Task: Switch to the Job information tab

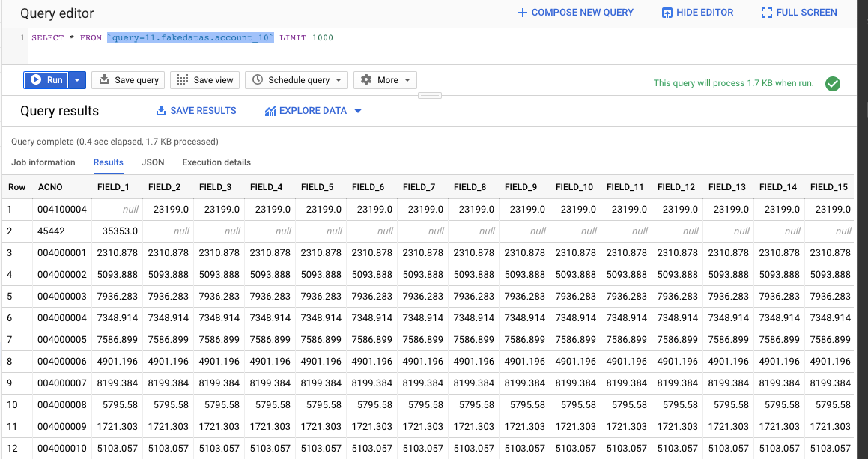Action: [43, 162]
